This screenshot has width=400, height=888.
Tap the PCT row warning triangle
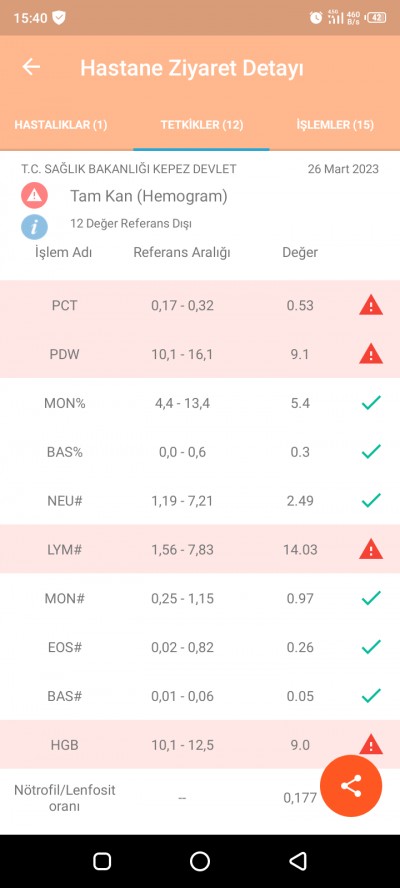click(x=371, y=306)
